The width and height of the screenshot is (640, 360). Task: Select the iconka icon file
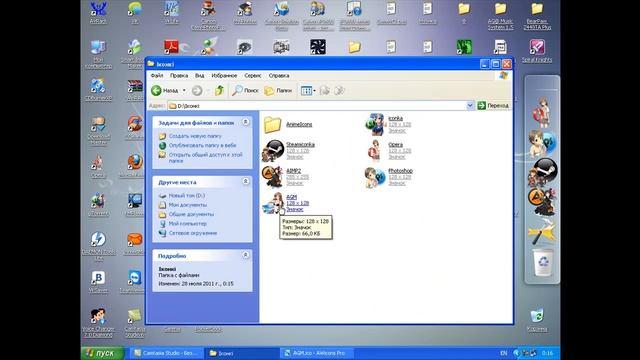pos(388,124)
